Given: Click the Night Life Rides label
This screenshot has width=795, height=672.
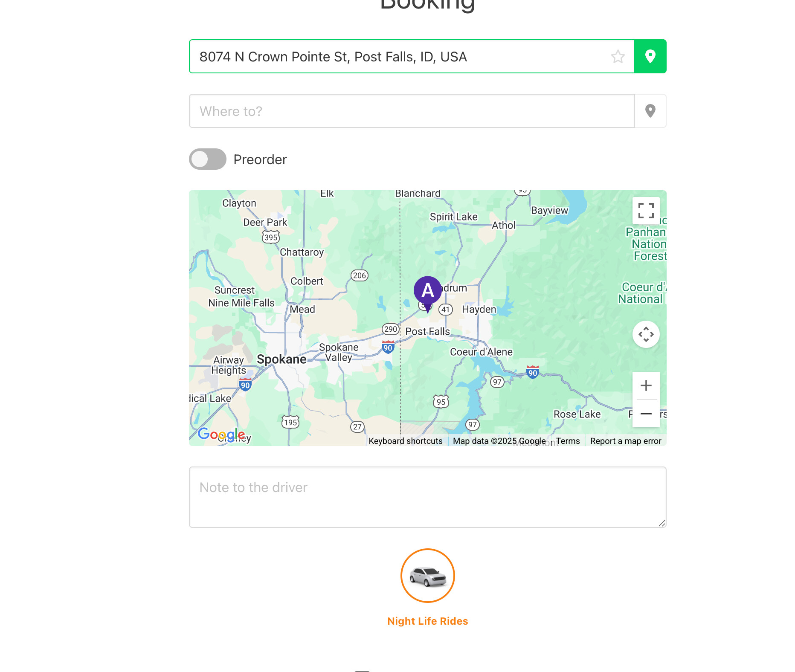Looking at the screenshot, I should [x=427, y=621].
